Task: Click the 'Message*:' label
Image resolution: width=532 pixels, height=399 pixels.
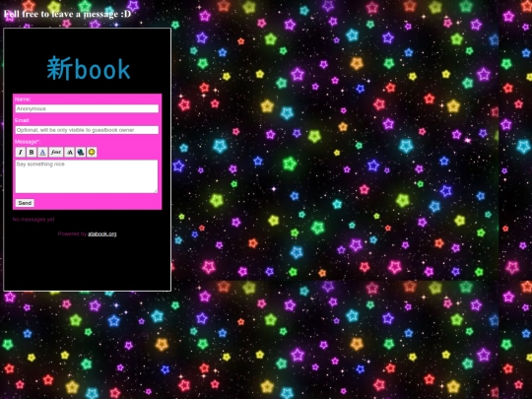Action: [x=28, y=142]
